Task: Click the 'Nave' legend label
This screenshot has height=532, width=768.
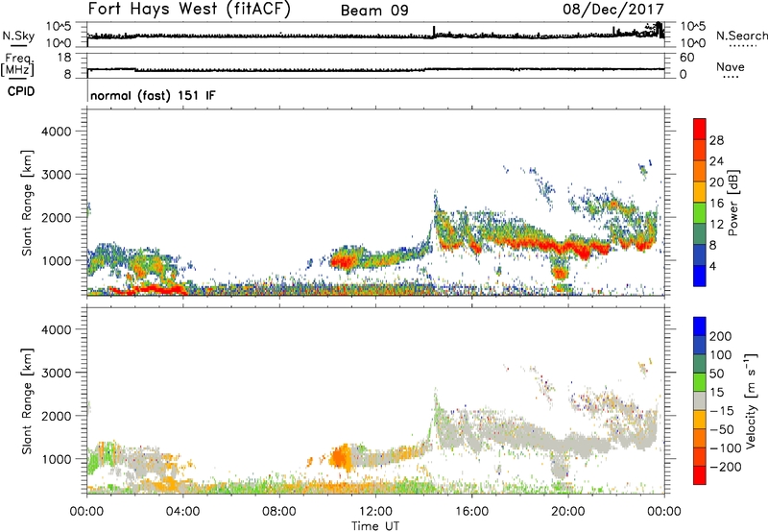Action: tap(731, 67)
